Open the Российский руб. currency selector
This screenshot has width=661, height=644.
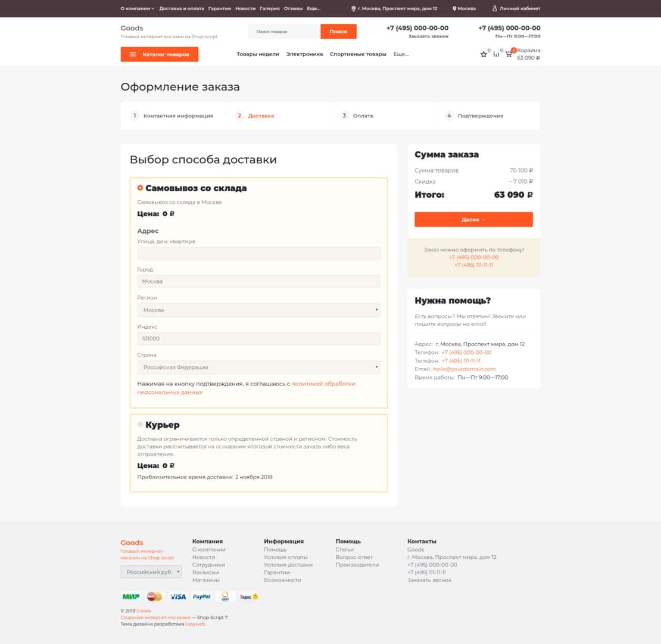coord(151,572)
